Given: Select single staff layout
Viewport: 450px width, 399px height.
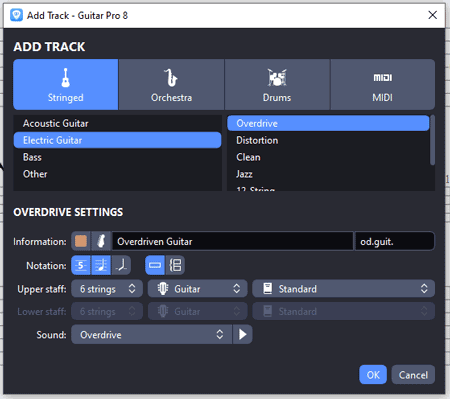Looking at the screenshot, I should pyautogui.click(x=155, y=265).
